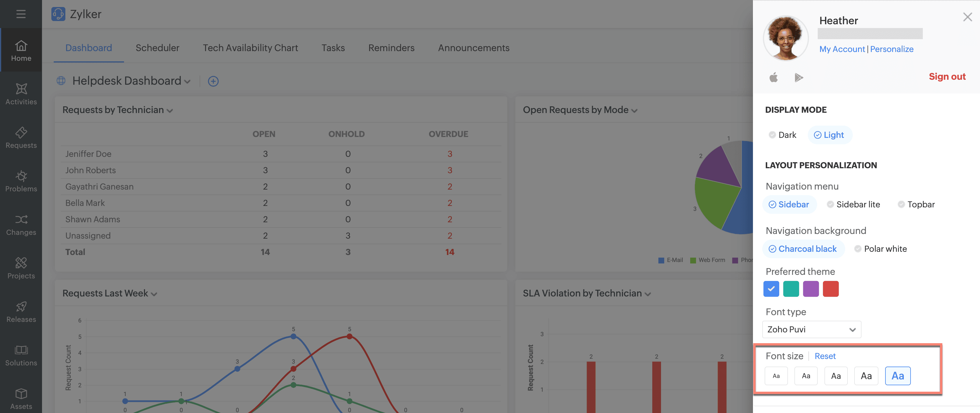Open the Zoho Puvi font type dropdown
The image size is (980, 413).
pyautogui.click(x=812, y=329)
